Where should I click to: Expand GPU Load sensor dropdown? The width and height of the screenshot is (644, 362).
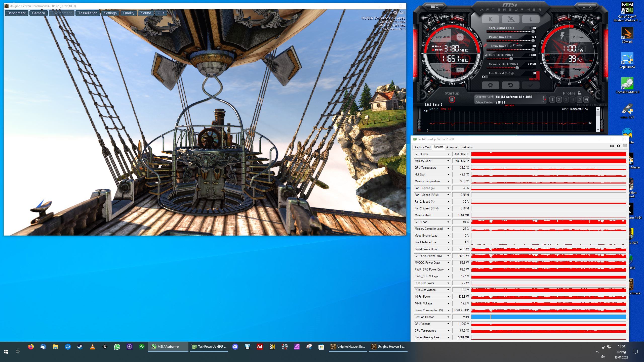pyautogui.click(x=448, y=222)
